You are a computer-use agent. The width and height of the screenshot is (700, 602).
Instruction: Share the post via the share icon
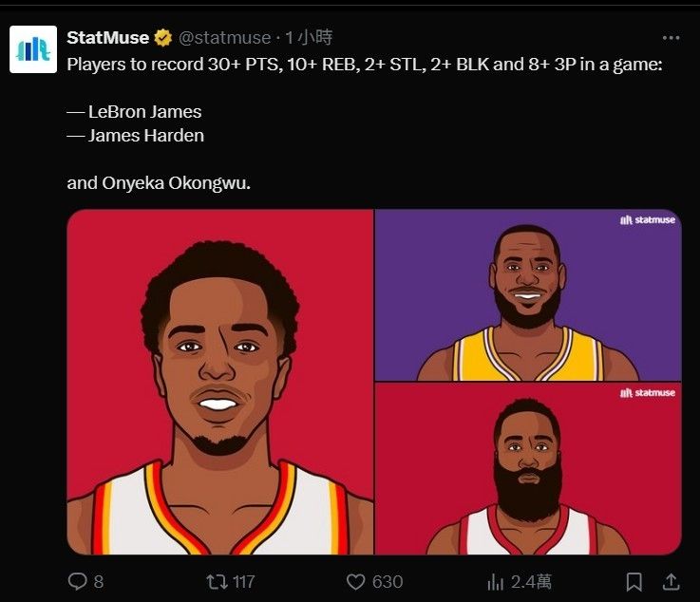point(670,581)
